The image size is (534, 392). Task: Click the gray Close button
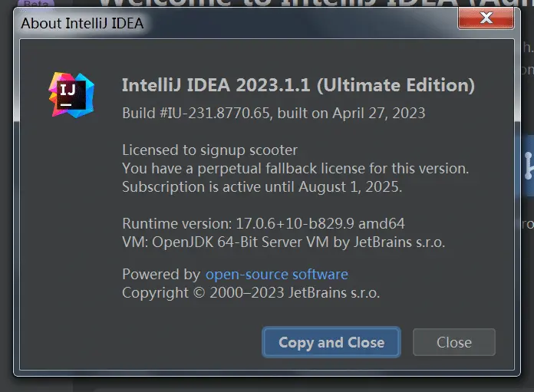click(454, 342)
